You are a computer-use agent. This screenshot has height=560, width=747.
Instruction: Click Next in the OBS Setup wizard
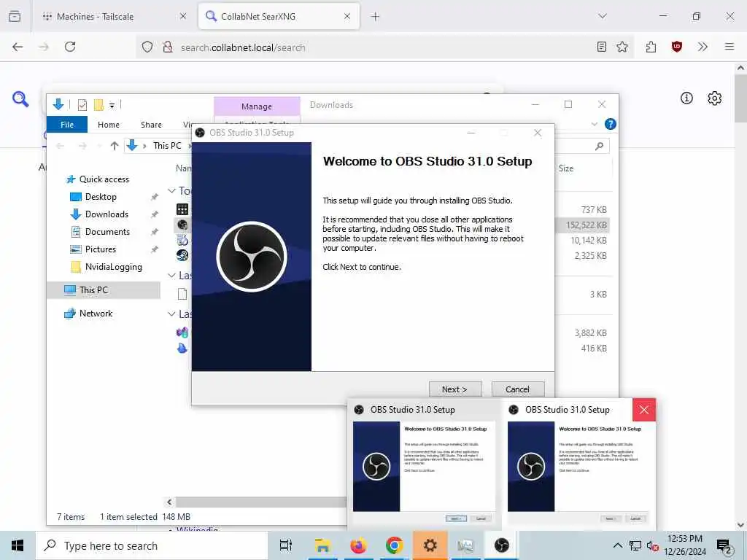[x=455, y=389]
